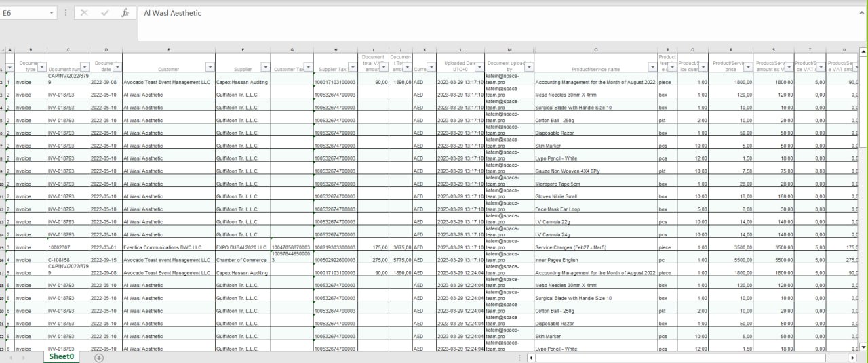The height and width of the screenshot is (363, 868).
Task: Open the Product/service name filter dropdown
Action: (652, 67)
